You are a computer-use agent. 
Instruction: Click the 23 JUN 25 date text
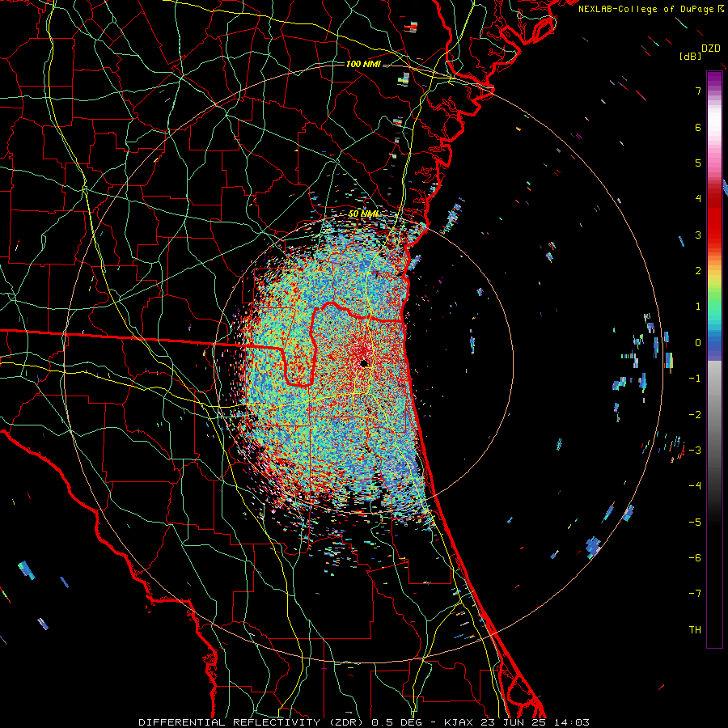513,722
